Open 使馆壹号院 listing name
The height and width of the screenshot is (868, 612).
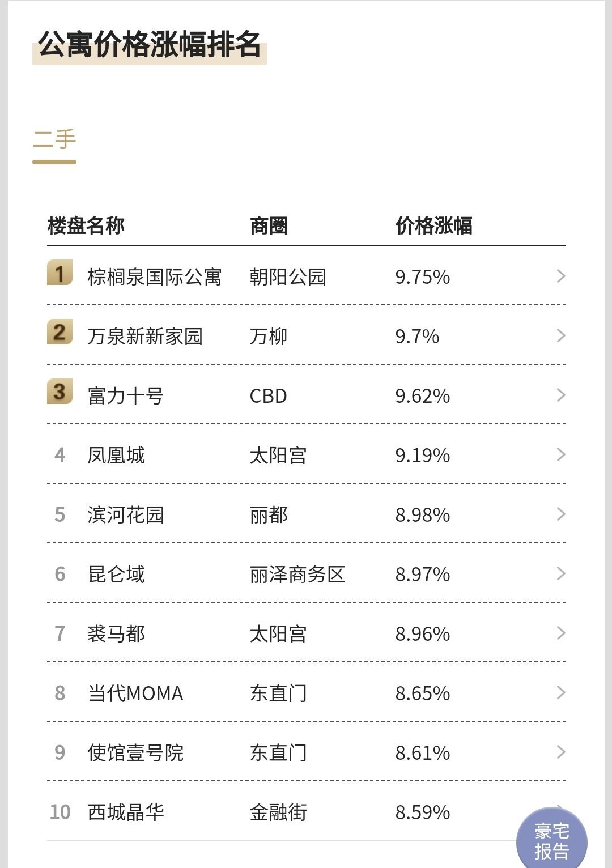click(x=135, y=752)
